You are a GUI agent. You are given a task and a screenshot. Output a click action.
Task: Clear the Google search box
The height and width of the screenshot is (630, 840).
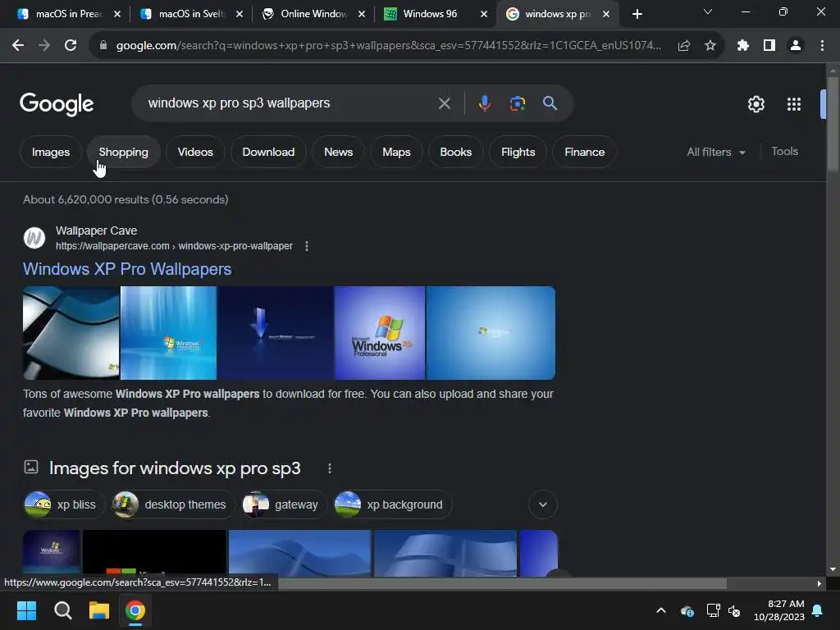(x=444, y=103)
